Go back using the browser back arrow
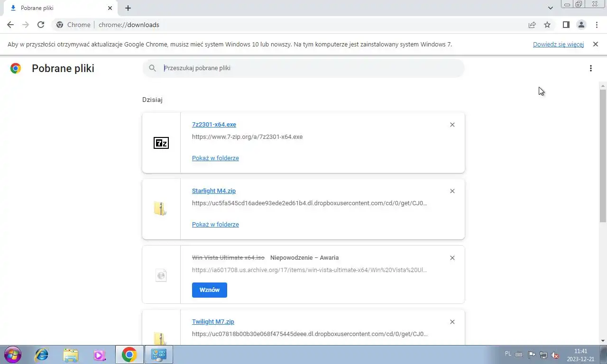Image resolution: width=607 pixels, height=364 pixels. 10,25
